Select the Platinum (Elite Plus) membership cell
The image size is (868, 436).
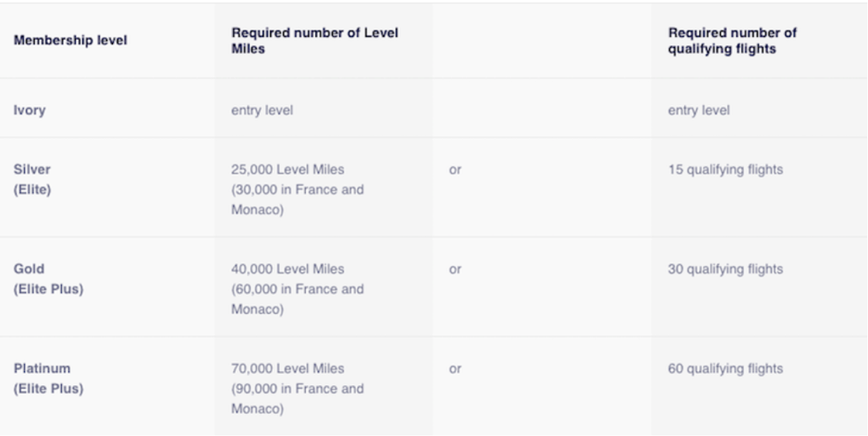click(48, 378)
